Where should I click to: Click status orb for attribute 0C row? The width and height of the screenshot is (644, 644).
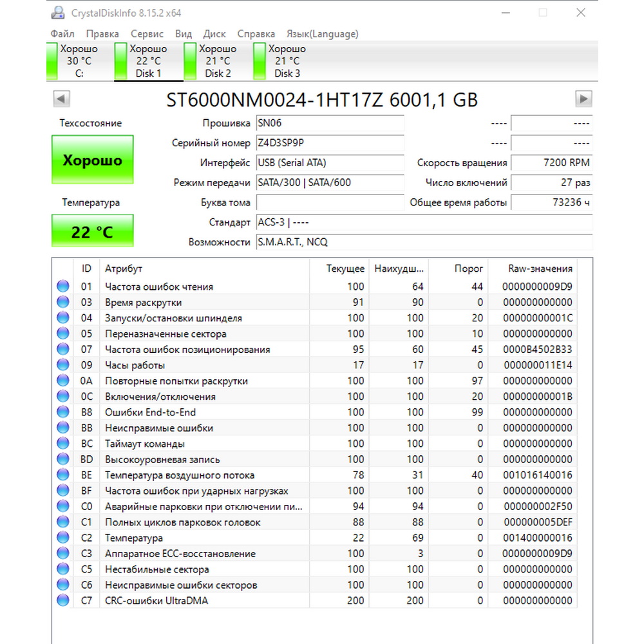(x=63, y=396)
